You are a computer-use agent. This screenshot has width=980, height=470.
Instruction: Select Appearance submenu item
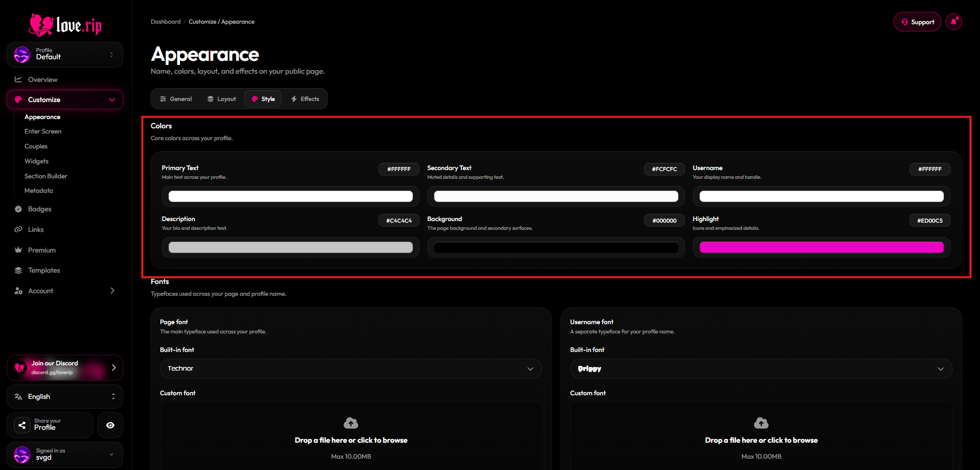(x=42, y=117)
